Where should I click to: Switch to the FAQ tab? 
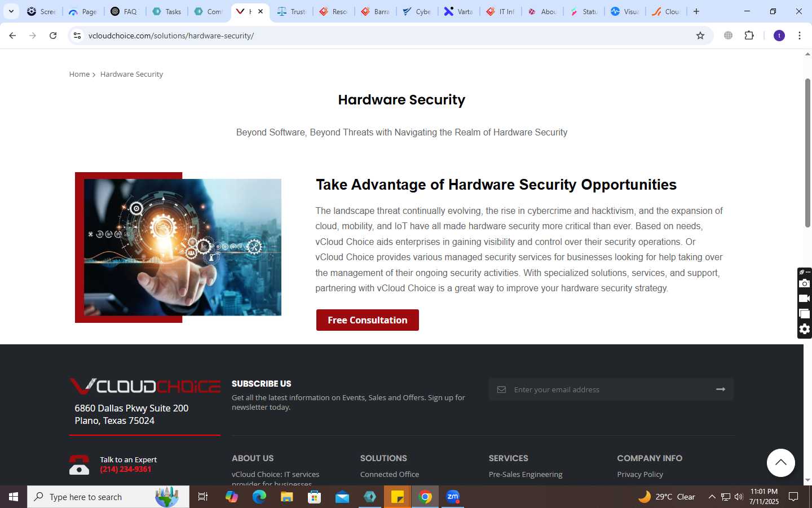pyautogui.click(x=125, y=11)
